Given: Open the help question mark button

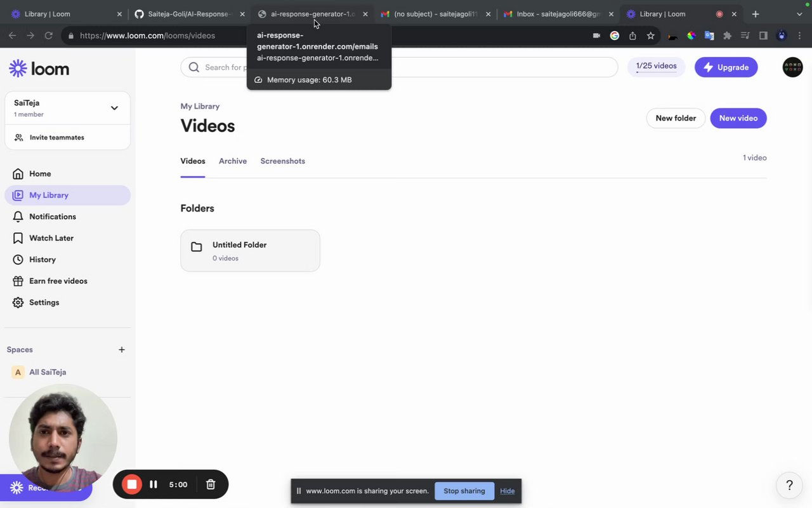Looking at the screenshot, I should click(x=789, y=485).
